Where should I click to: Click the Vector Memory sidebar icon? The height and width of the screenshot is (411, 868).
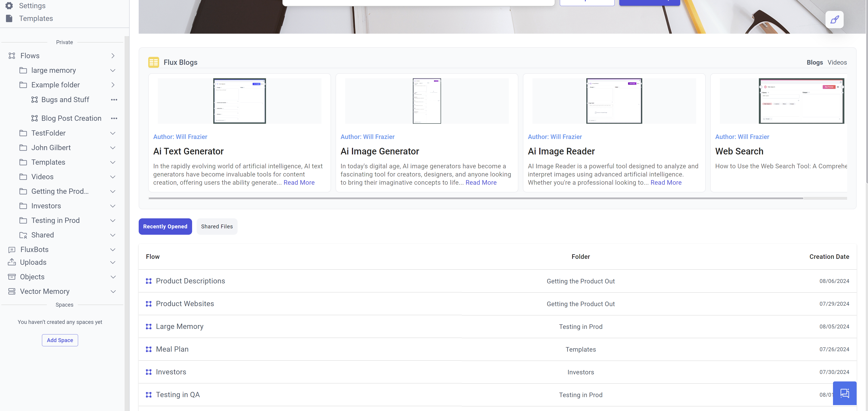tap(12, 291)
